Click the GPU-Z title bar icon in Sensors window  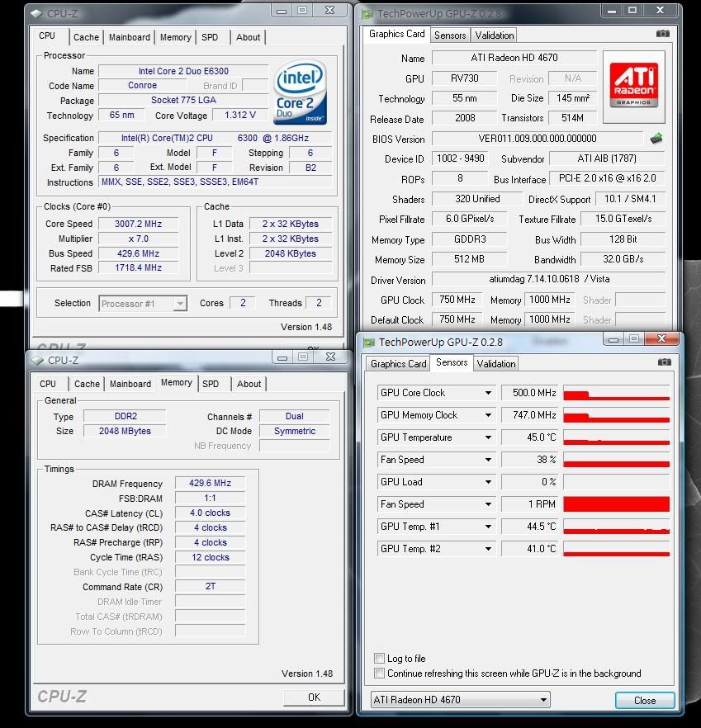(369, 343)
